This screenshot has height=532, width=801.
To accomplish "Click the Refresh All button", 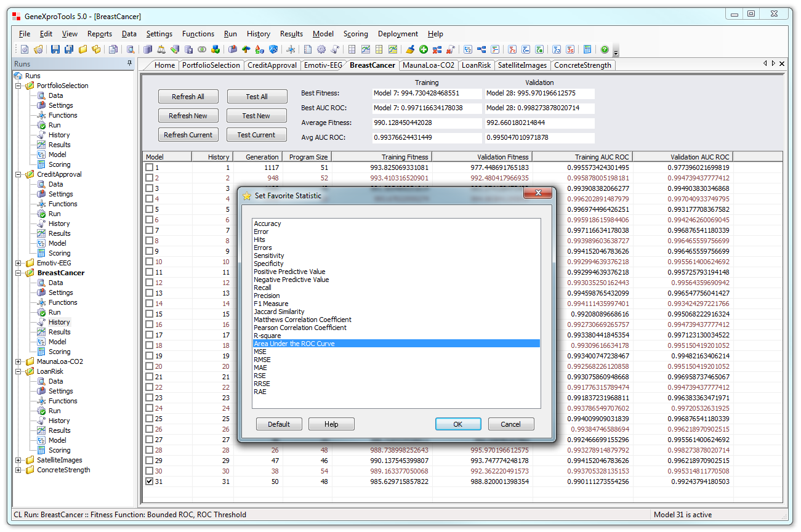I will coord(188,97).
